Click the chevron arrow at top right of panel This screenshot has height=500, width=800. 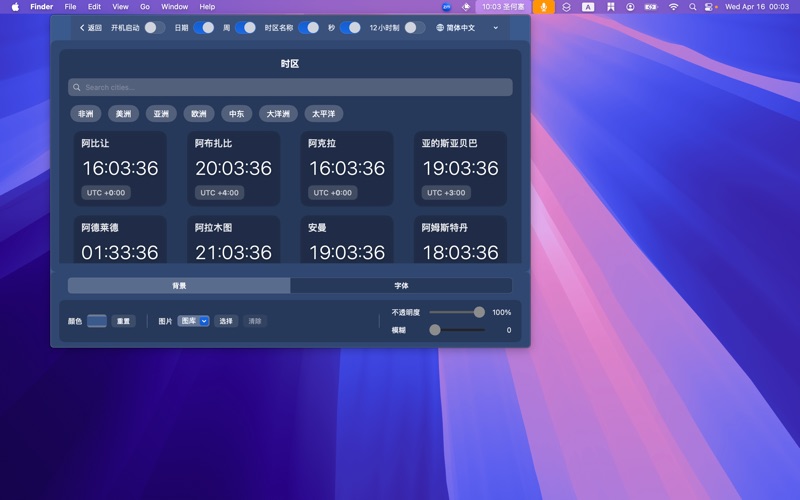point(496,28)
